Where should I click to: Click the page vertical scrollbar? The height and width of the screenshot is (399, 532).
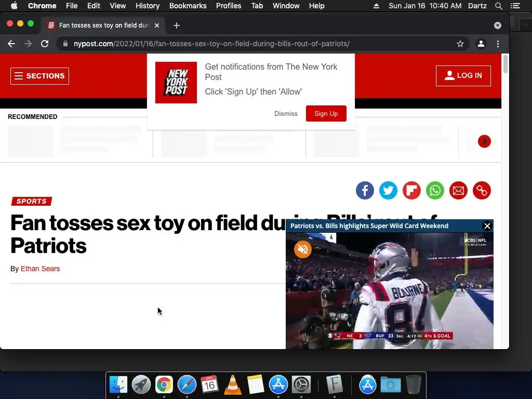[x=505, y=64]
